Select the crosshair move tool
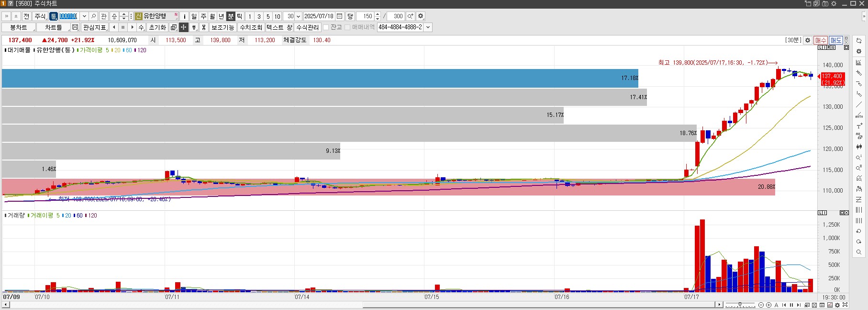 click(x=184, y=27)
